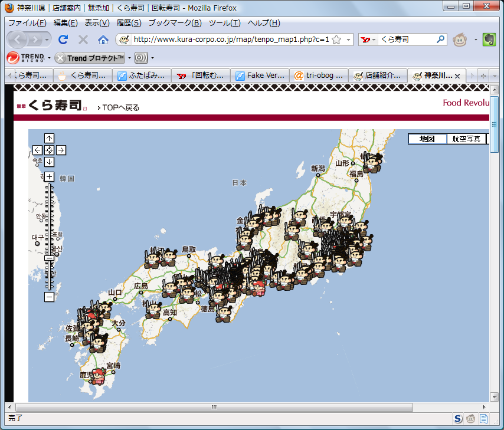
Task: Click the wireless signal toolbar icon
Action: (141, 58)
